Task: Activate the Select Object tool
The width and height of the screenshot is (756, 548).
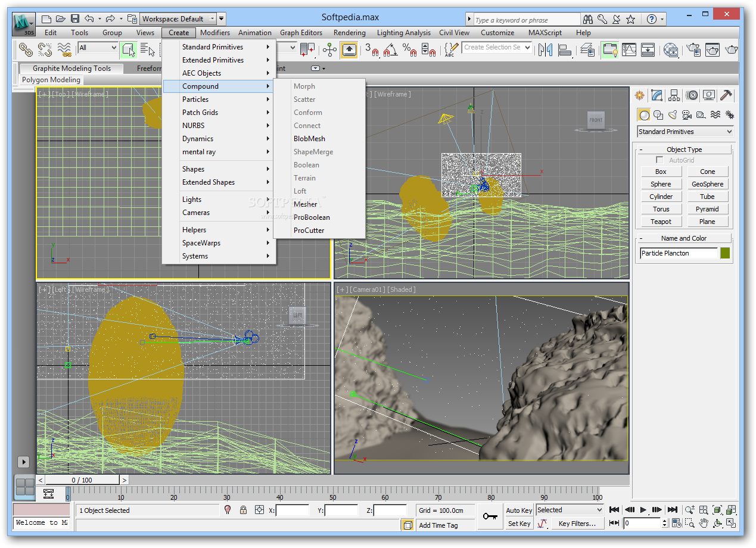Action: click(128, 49)
